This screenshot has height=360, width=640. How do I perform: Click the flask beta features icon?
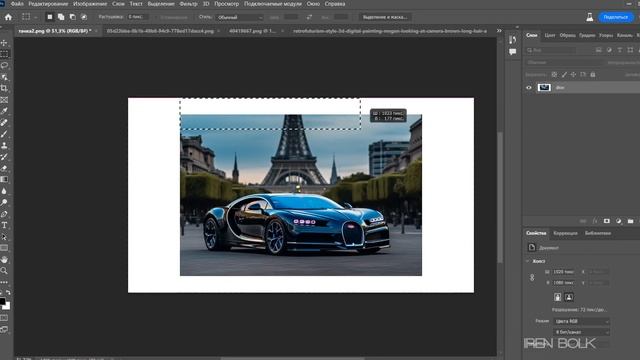coord(589,17)
